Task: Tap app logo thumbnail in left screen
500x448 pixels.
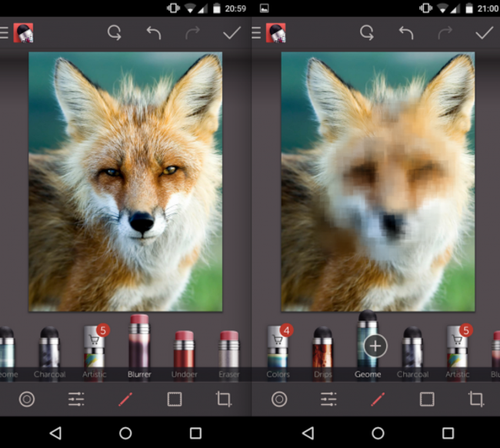Action: [x=23, y=32]
